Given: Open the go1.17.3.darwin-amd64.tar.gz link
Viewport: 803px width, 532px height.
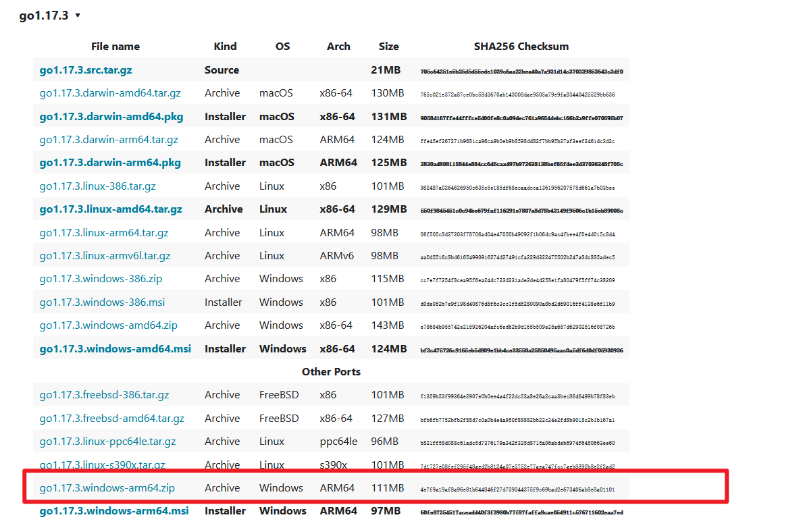Looking at the screenshot, I should (x=110, y=93).
